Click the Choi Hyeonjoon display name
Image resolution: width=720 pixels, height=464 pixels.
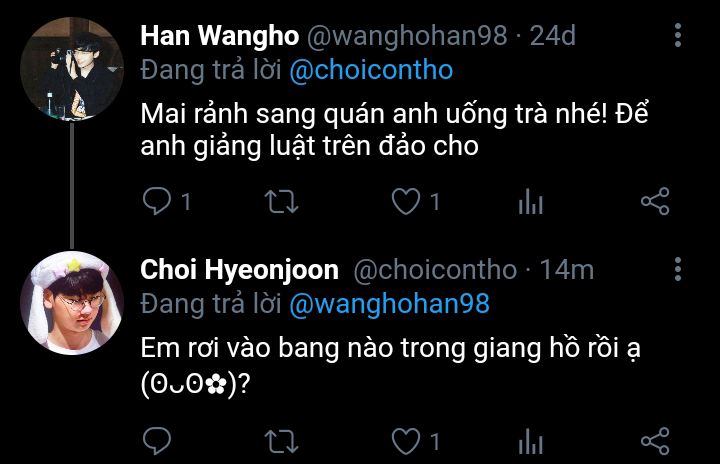[239, 269]
